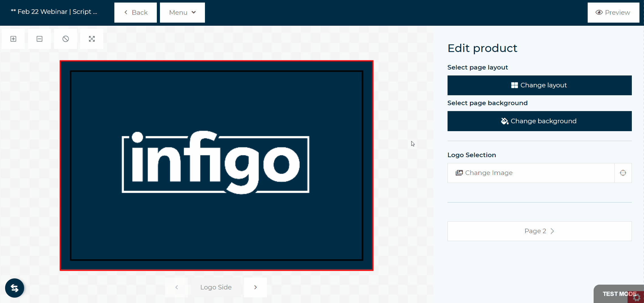Click the fit-to-screen expand icon
This screenshot has height=303, width=644.
(92, 39)
